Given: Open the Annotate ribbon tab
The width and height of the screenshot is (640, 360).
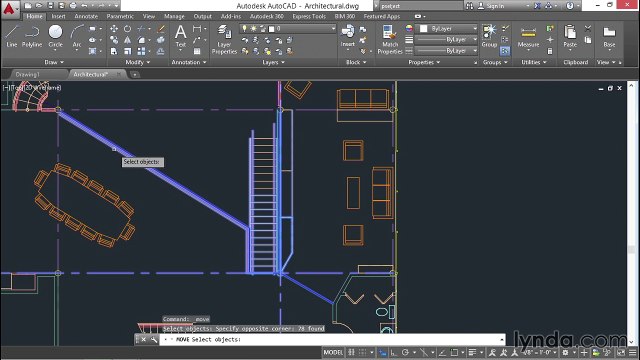Looking at the screenshot, I should pyautogui.click(x=86, y=16).
